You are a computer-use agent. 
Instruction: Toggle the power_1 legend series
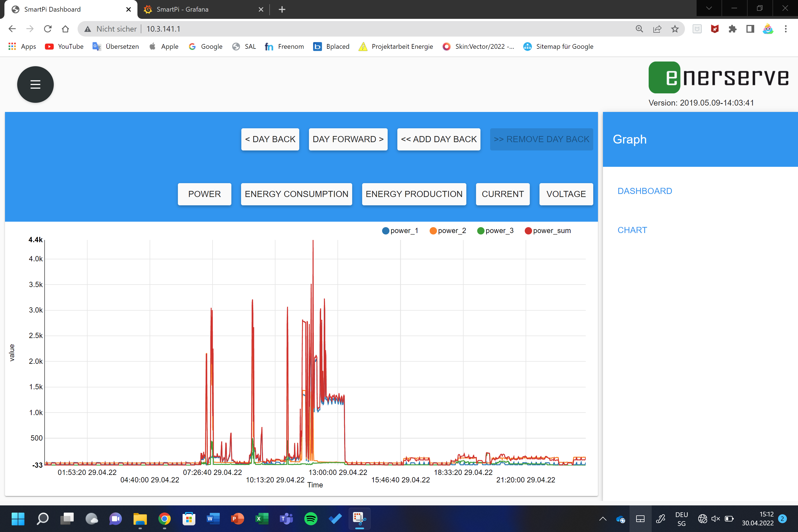[400, 231]
